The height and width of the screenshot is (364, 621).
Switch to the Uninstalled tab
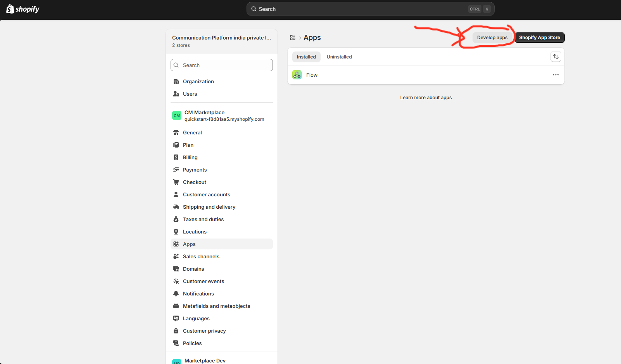point(339,57)
